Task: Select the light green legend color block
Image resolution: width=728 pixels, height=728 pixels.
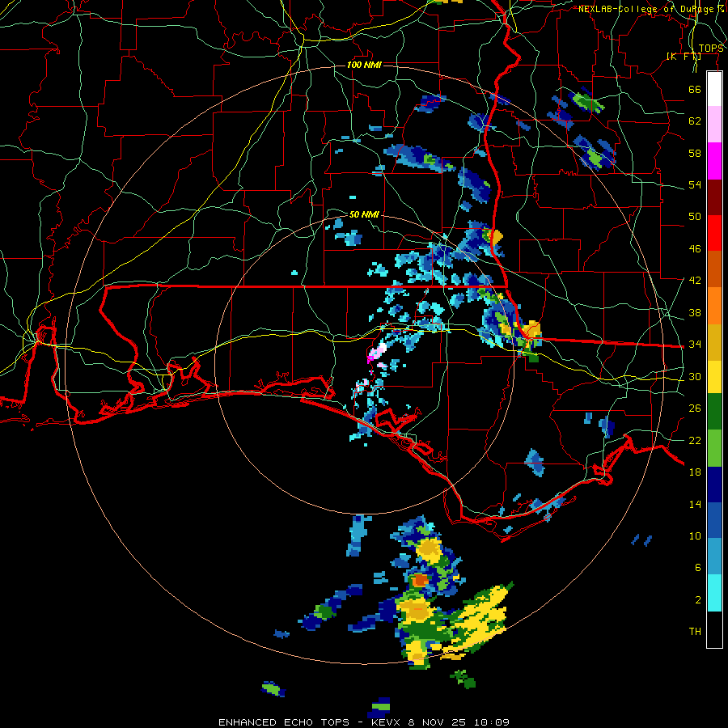Action: (x=714, y=448)
